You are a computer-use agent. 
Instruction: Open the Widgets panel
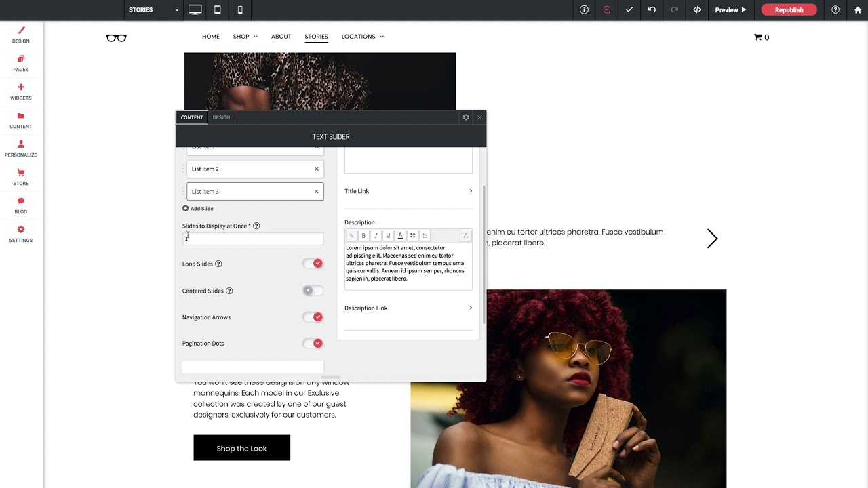click(x=21, y=91)
